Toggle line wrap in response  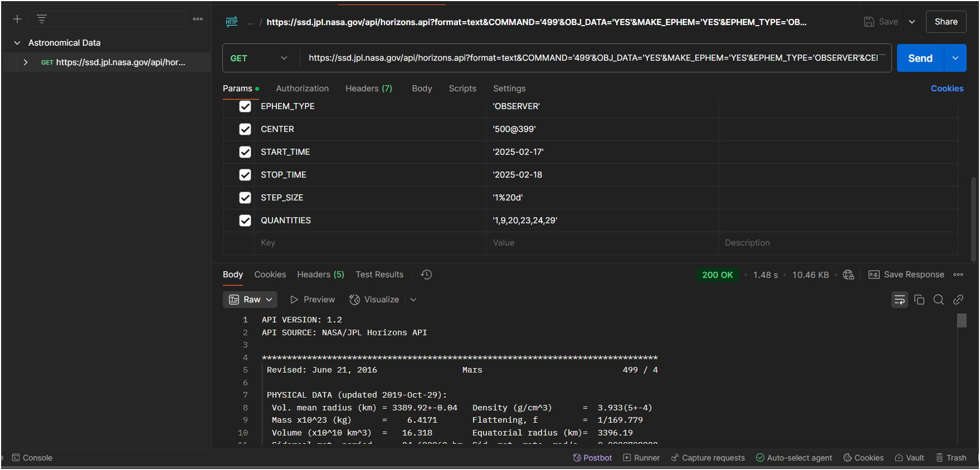point(899,300)
